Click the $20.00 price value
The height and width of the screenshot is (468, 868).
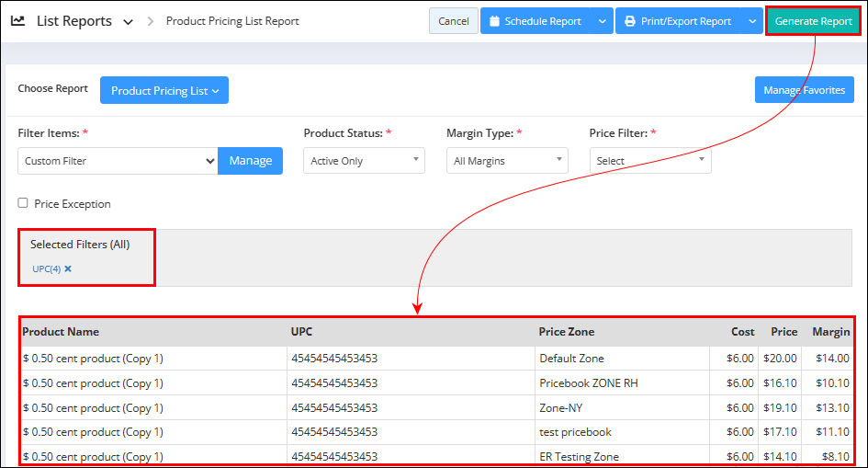pyautogui.click(x=780, y=359)
